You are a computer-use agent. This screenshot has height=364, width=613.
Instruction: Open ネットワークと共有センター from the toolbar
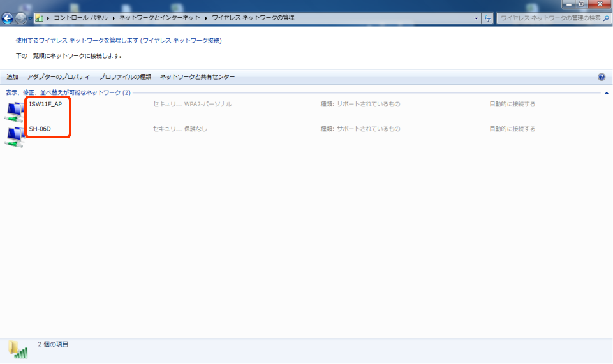coord(197,77)
